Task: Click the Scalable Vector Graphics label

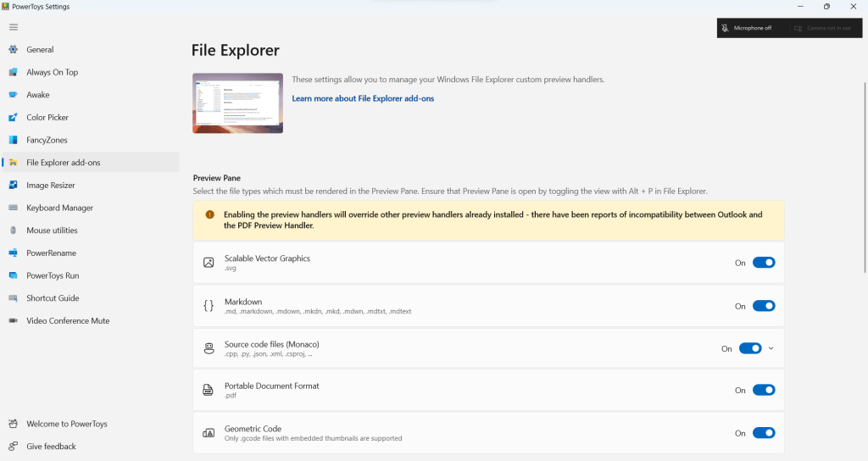Action: [267, 258]
